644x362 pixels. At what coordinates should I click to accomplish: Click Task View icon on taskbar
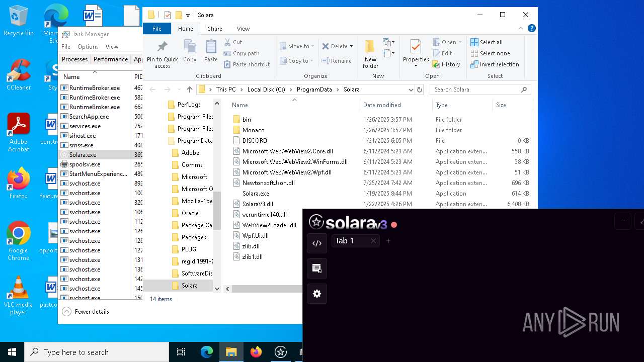(x=181, y=352)
